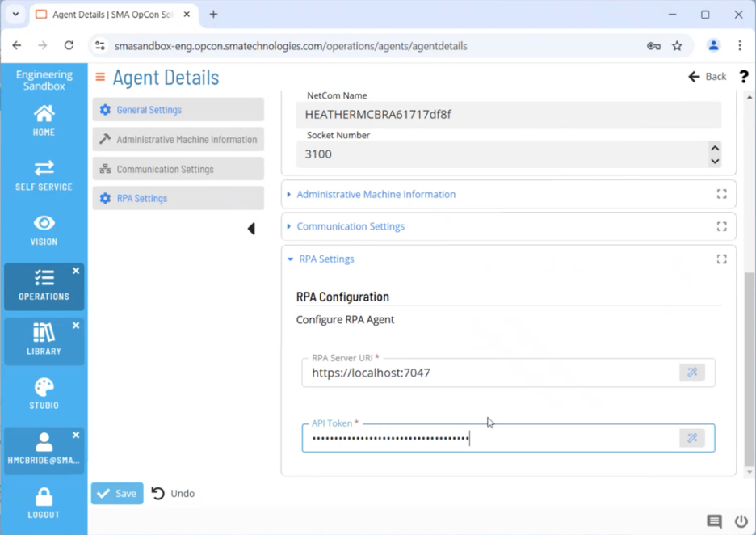Save the agent settings

coord(117,494)
